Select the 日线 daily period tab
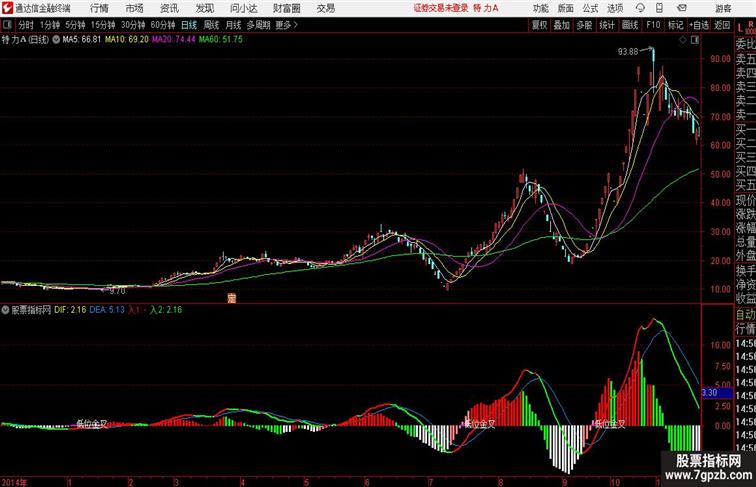756x487 pixels. [189, 25]
